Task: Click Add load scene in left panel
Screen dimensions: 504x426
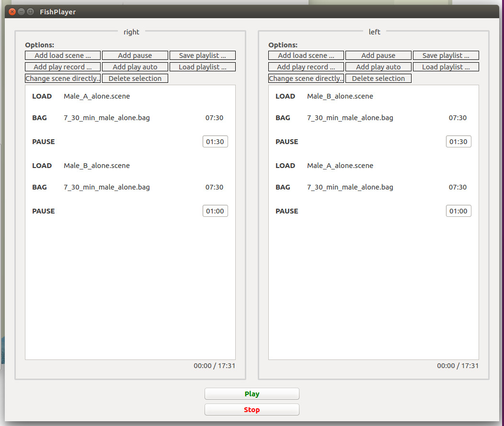Action: click(306, 55)
